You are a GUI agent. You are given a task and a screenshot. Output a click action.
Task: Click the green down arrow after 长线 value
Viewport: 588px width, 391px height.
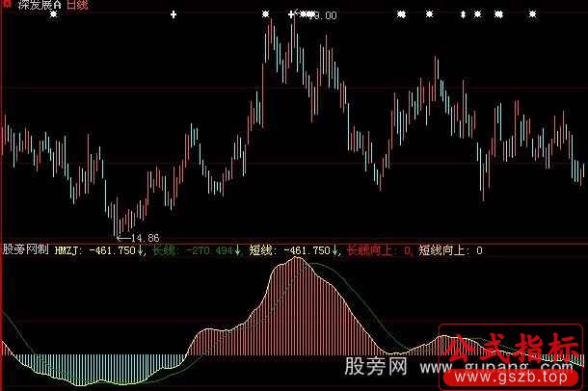[x=238, y=250]
